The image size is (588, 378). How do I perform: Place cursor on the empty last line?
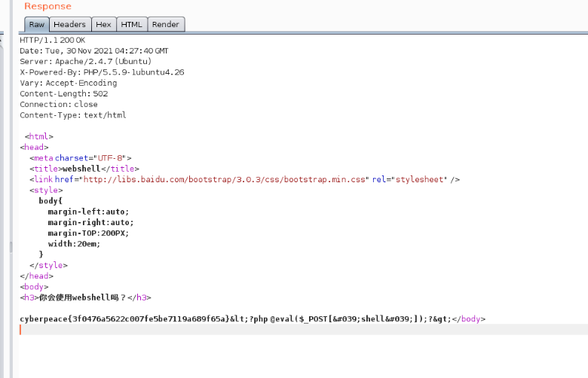point(304,330)
